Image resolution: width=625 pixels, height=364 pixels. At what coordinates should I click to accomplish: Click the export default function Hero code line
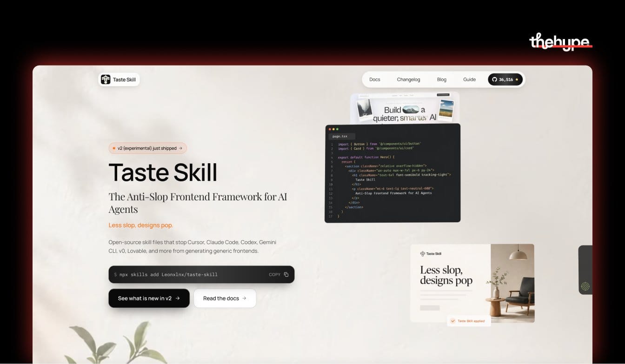[366, 157]
